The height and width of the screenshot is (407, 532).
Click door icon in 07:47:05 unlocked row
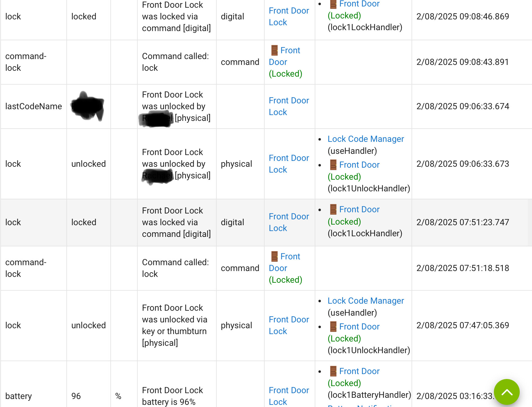pyautogui.click(x=333, y=327)
